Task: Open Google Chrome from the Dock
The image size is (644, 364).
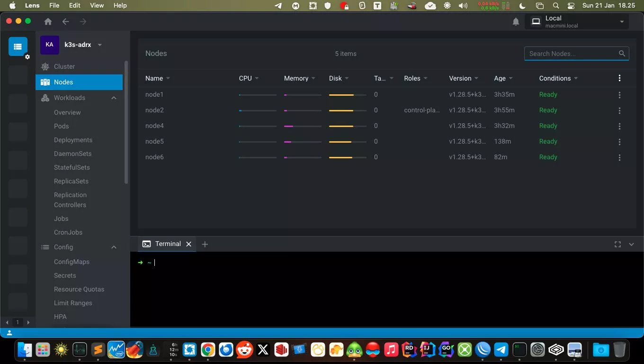Action: pos(208,350)
